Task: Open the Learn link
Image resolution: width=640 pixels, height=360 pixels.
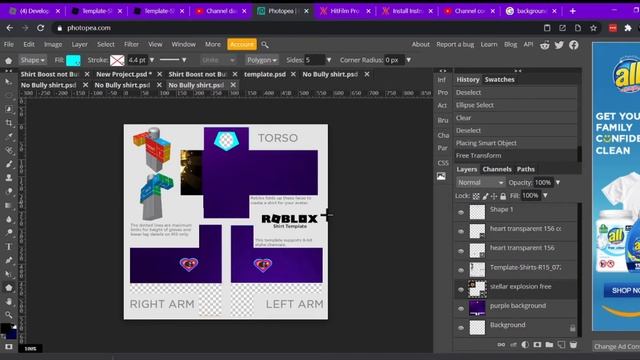Action: click(x=489, y=44)
